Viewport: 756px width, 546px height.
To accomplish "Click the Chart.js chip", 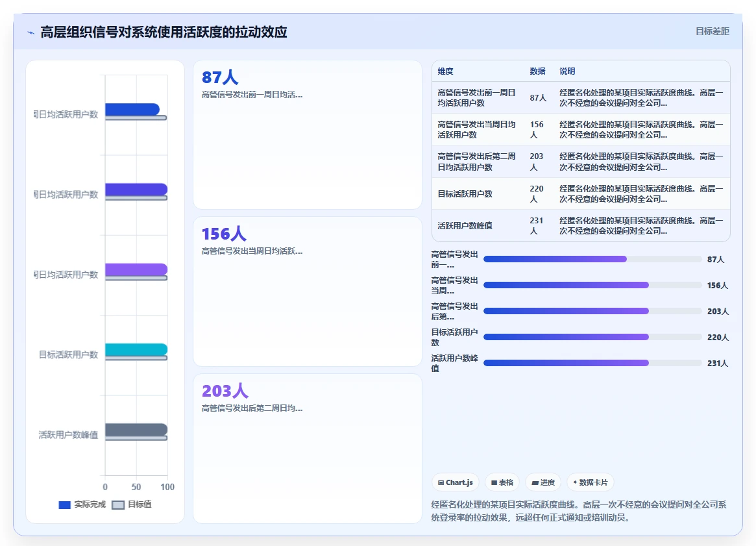I will 455,482.
